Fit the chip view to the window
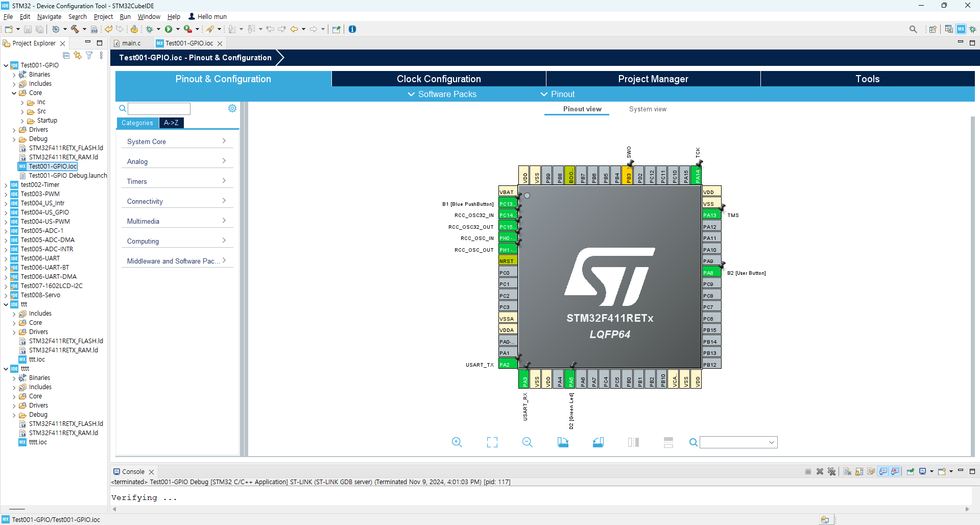 point(492,442)
